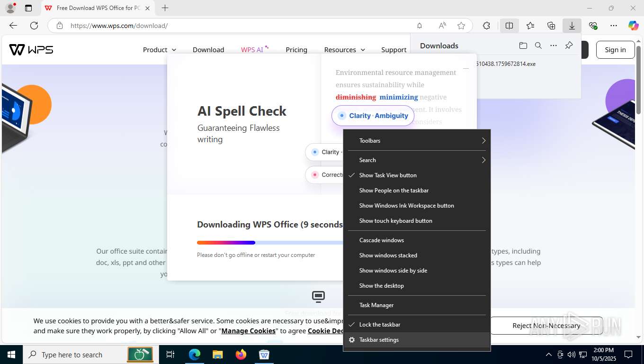
Task: Open the Collections icon
Action: pos(551,26)
